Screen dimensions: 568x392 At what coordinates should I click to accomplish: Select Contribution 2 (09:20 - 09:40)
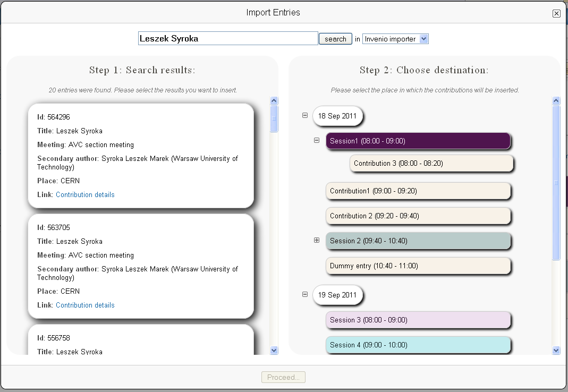[x=418, y=216]
